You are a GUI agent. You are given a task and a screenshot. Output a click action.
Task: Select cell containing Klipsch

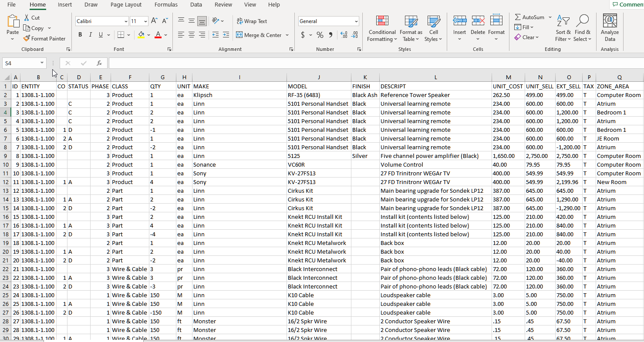239,95
